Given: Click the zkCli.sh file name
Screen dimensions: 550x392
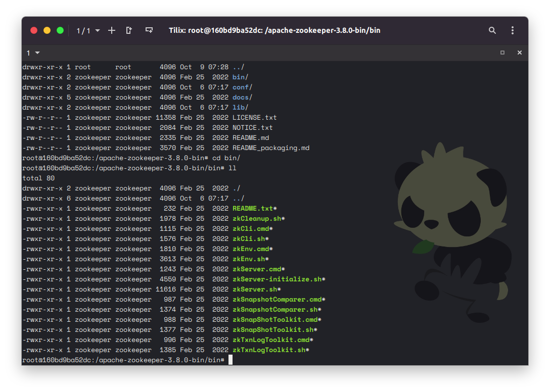Looking at the screenshot, I should (249, 239).
